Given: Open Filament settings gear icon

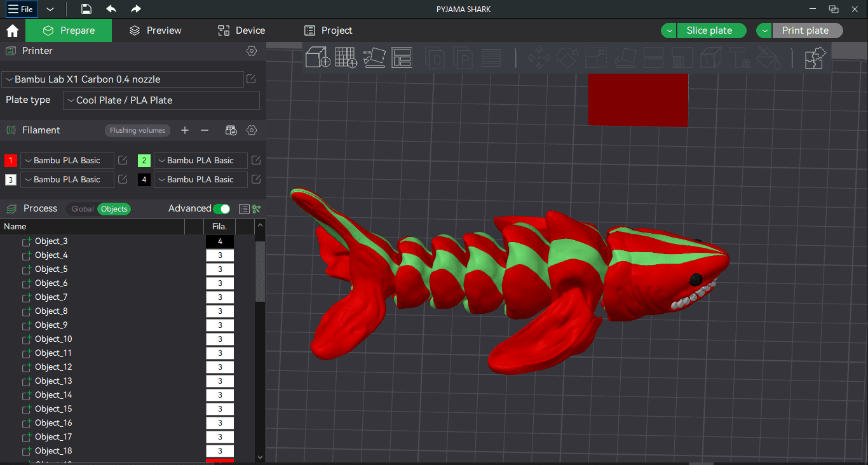Looking at the screenshot, I should [252, 130].
